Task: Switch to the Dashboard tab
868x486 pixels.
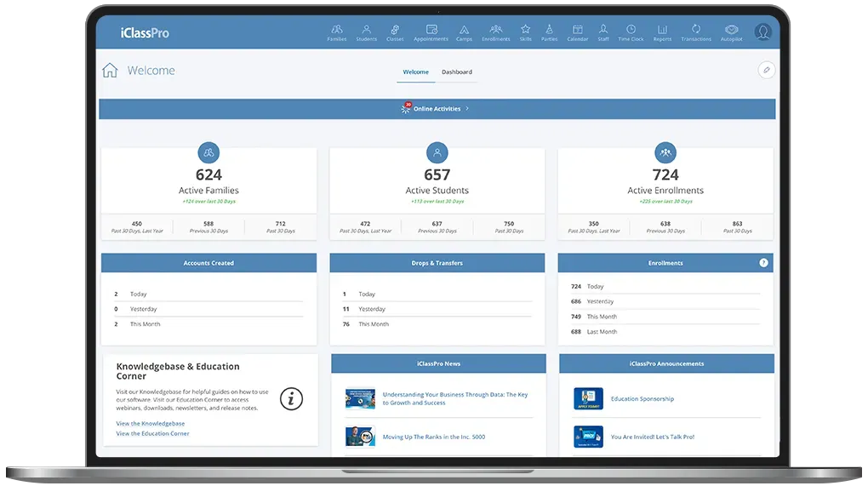Action: [457, 72]
